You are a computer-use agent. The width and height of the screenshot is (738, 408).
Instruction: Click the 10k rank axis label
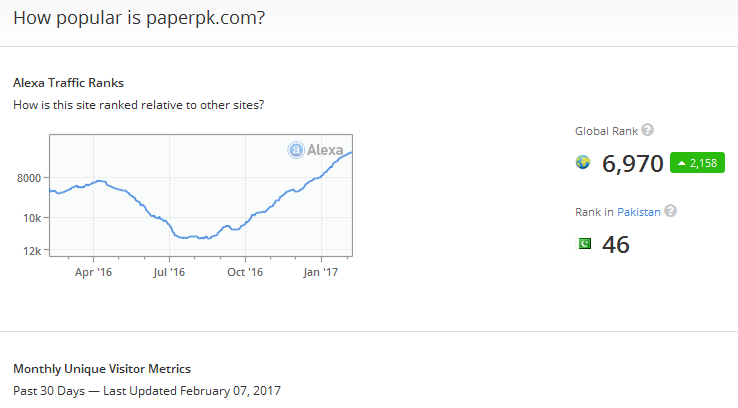(x=32, y=218)
